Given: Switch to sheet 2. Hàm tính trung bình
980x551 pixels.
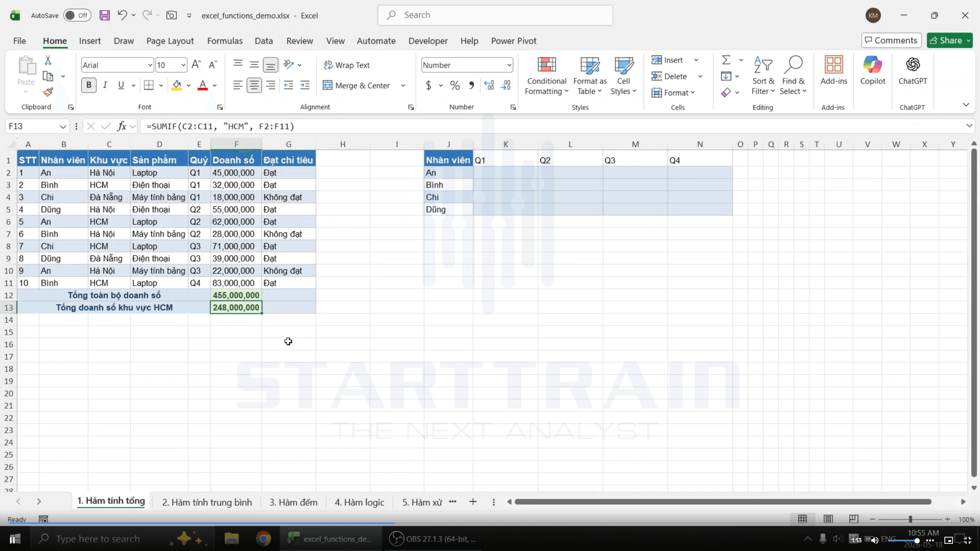Looking at the screenshot, I should click(207, 502).
